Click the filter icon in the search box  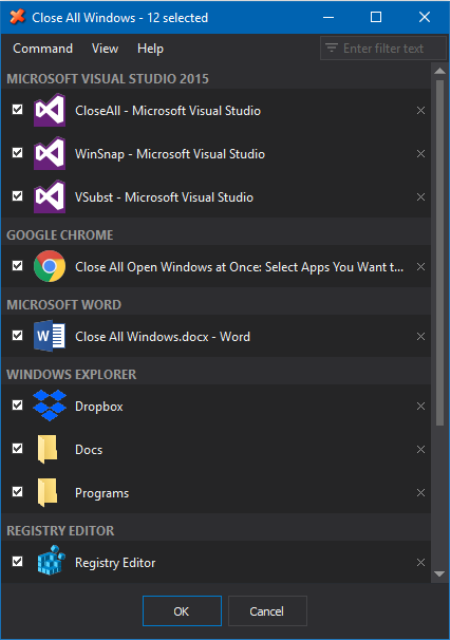coord(332,48)
